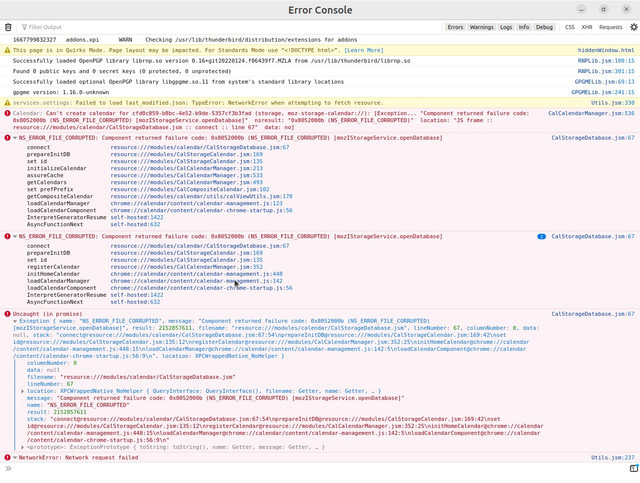Click the lineNumber: 67 property
The width and height of the screenshot is (640, 483).
[50, 384]
